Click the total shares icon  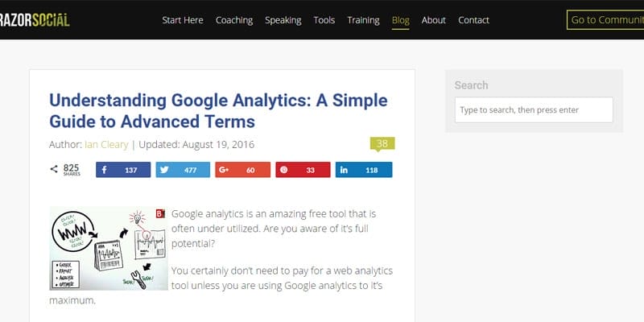click(x=55, y=169)
